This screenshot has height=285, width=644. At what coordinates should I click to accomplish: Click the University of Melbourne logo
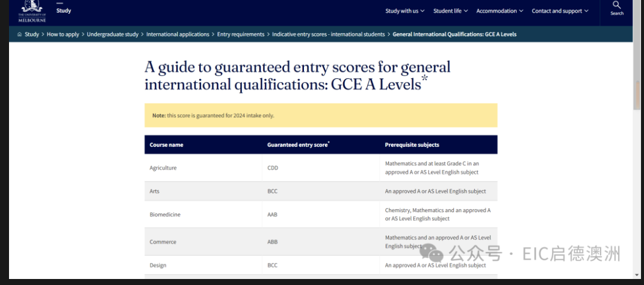click(31, 11)
